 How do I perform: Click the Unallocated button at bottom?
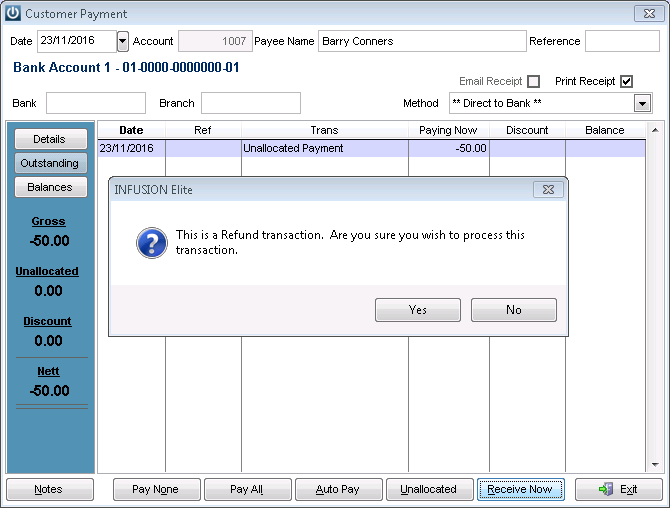[x=430, y=489]
